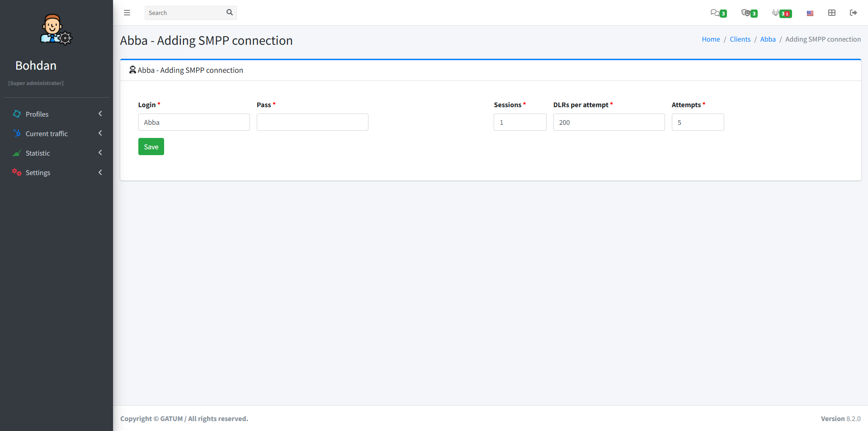This screenshot has width=868, height=431.
Task: Click inside the Pass input field
Action: click(x=312, y=122)
